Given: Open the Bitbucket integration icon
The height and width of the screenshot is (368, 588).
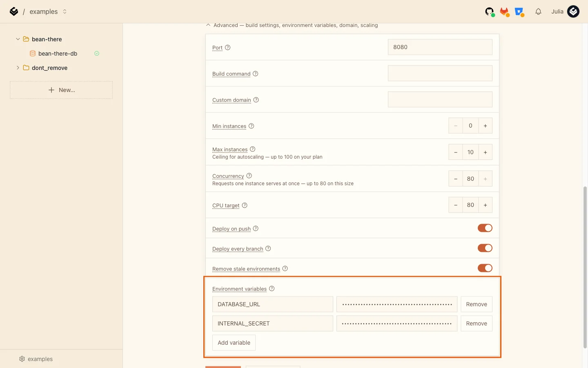Looking at the screenshot, I should [x=519, y=11].
